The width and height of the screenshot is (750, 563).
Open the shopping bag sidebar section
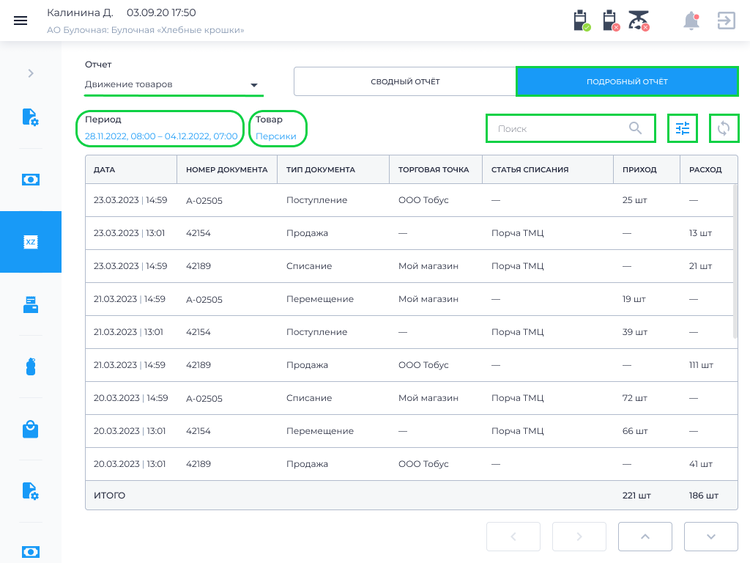31,429
